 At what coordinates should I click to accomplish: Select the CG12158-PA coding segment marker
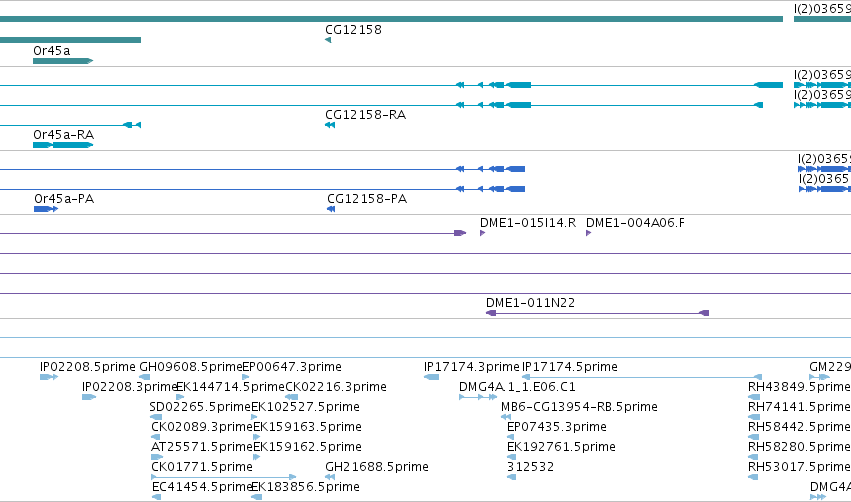(x=331, y=209)
